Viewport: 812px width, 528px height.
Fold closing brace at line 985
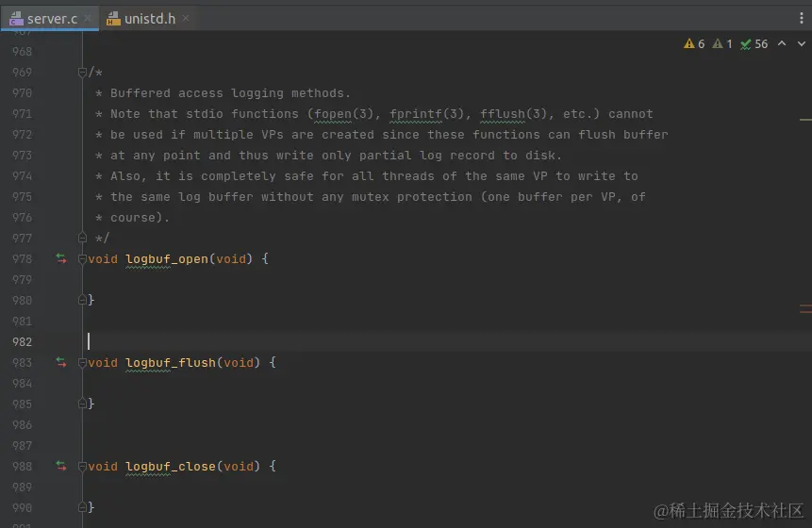point(82,404)
